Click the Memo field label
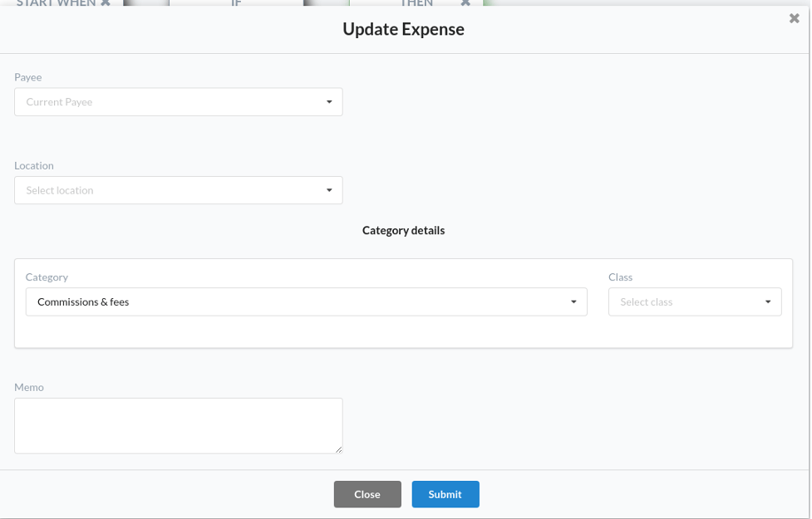Screen dimensions: 812x519 click(29, 387)
